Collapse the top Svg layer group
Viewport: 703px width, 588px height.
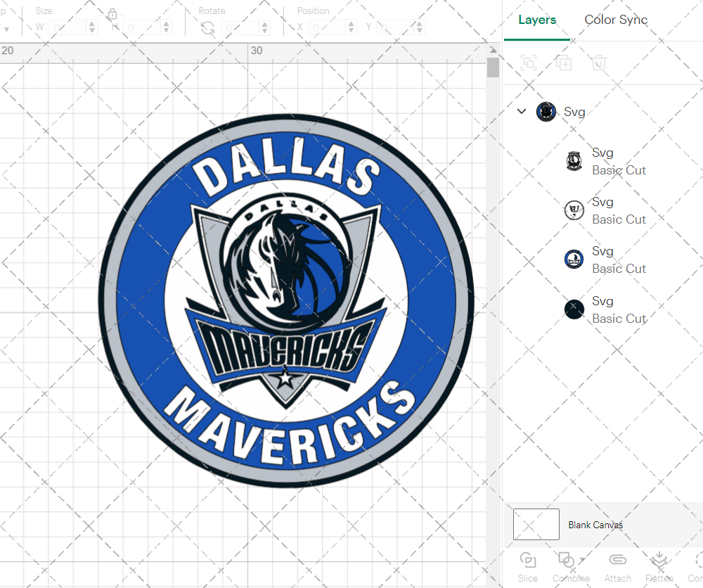pos(522,111)
